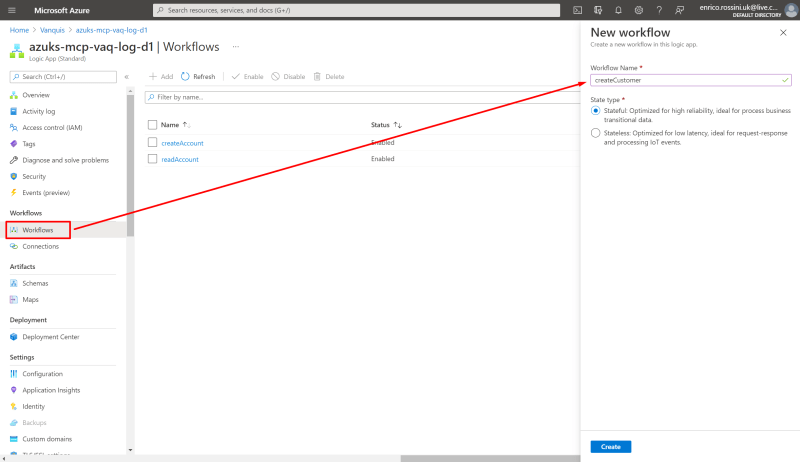Viewport: 800px width, 462px height.
Task: Open the Directories and subscriptions filter icon
Action: (598, 10)
